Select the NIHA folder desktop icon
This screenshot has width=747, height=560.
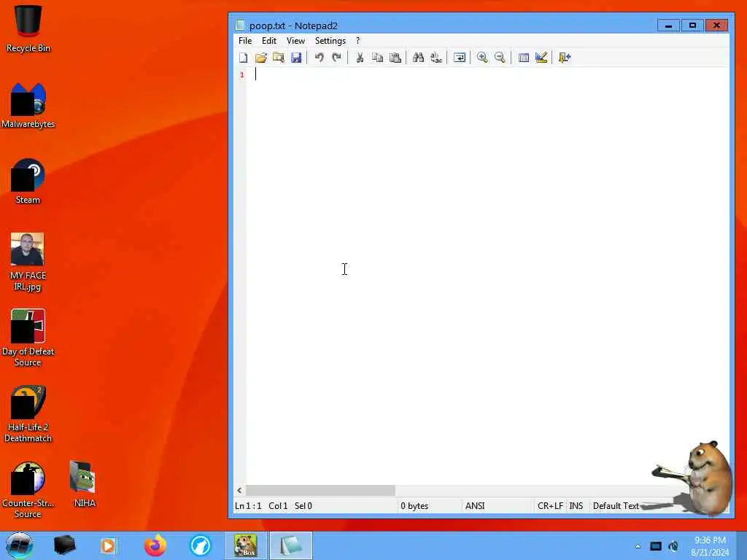85,484
